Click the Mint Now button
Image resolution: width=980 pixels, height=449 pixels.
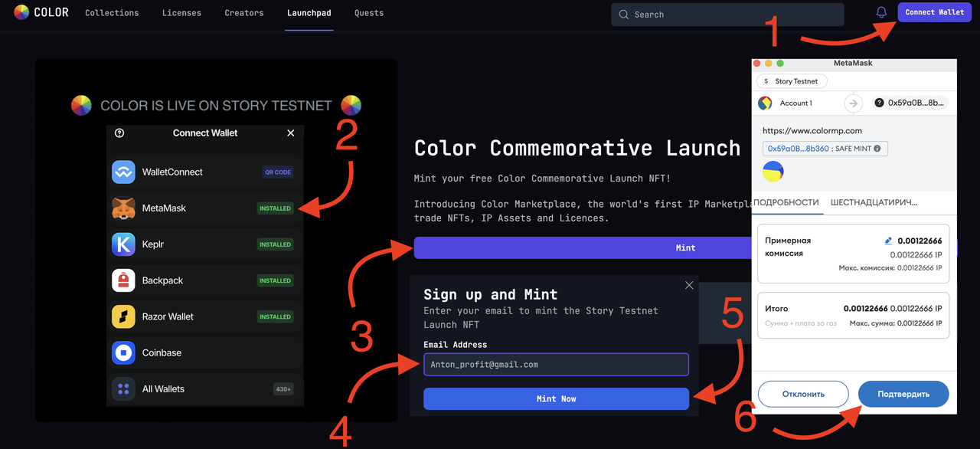(557, 398)
